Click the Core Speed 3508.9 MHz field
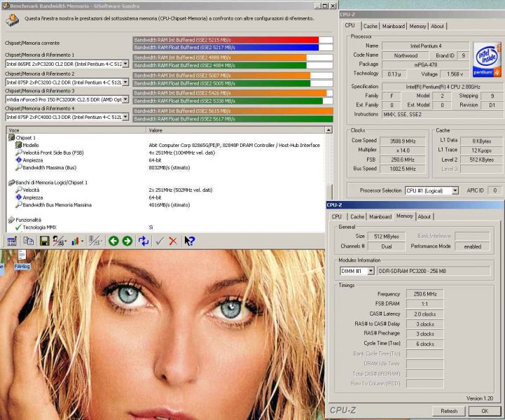Screen dimensions: 505x420 (403, 141)
